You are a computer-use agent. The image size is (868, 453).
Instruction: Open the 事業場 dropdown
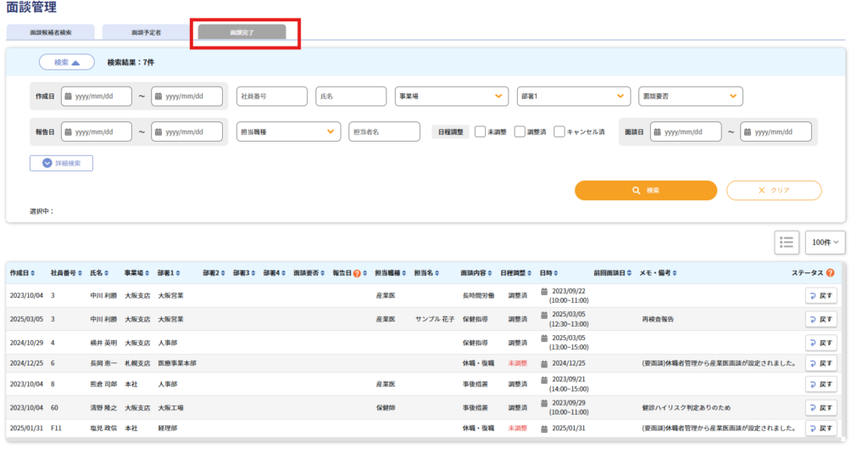coord(452,97)
